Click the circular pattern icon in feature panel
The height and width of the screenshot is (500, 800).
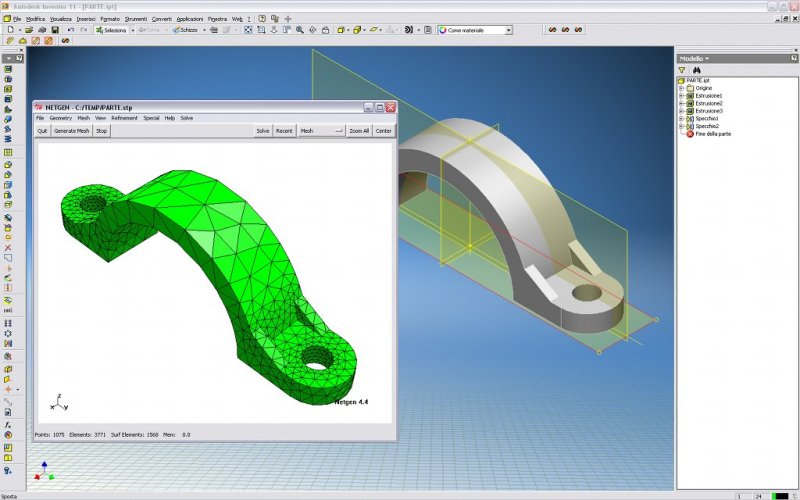click(8, 333)
